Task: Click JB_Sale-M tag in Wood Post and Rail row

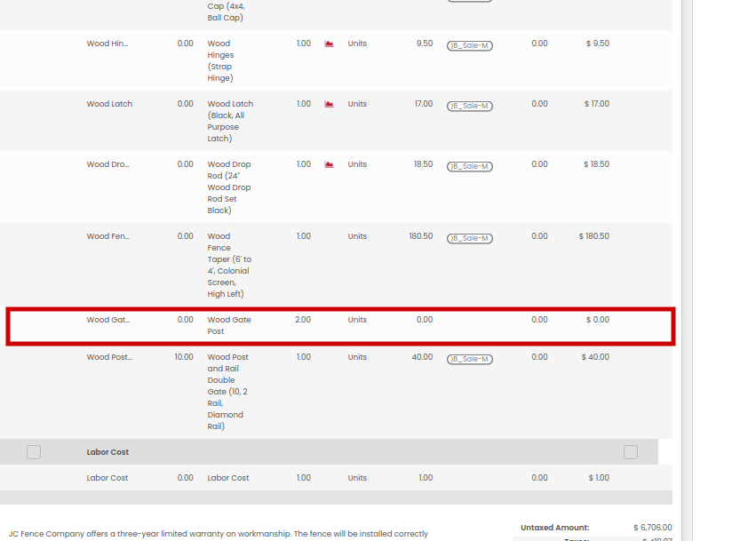Action: [x=469, y=359]
